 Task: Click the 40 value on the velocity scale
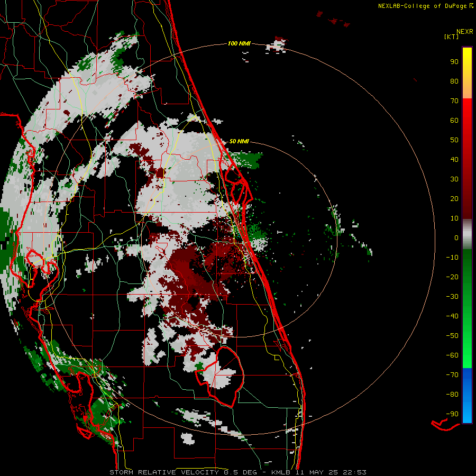[454, 159]
